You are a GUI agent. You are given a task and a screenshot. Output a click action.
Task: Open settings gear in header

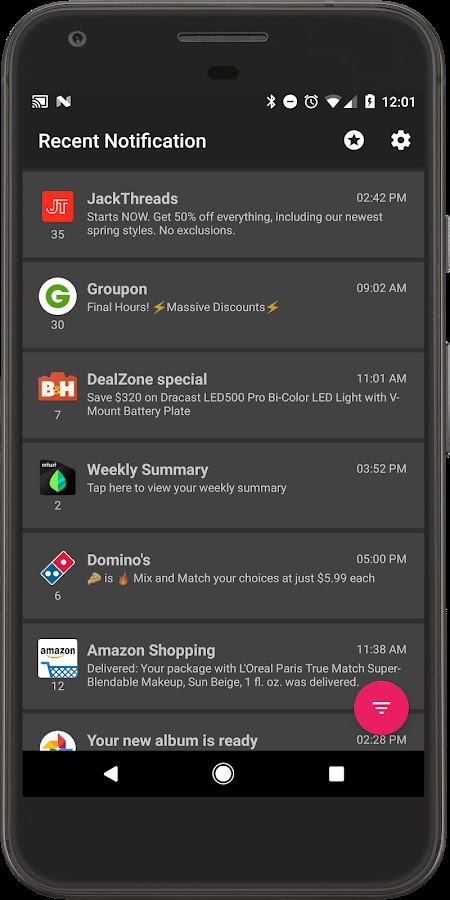pyautogui.click(x=401, y=141)
